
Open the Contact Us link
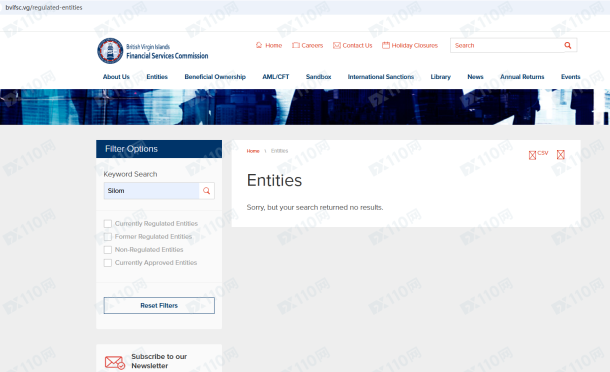pos(358,46)
